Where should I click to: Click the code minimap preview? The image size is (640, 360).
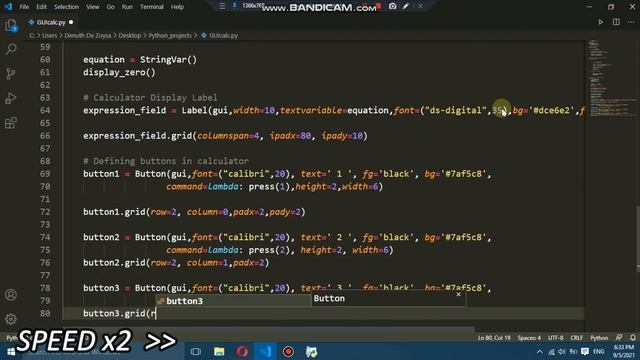coord(611,78)
